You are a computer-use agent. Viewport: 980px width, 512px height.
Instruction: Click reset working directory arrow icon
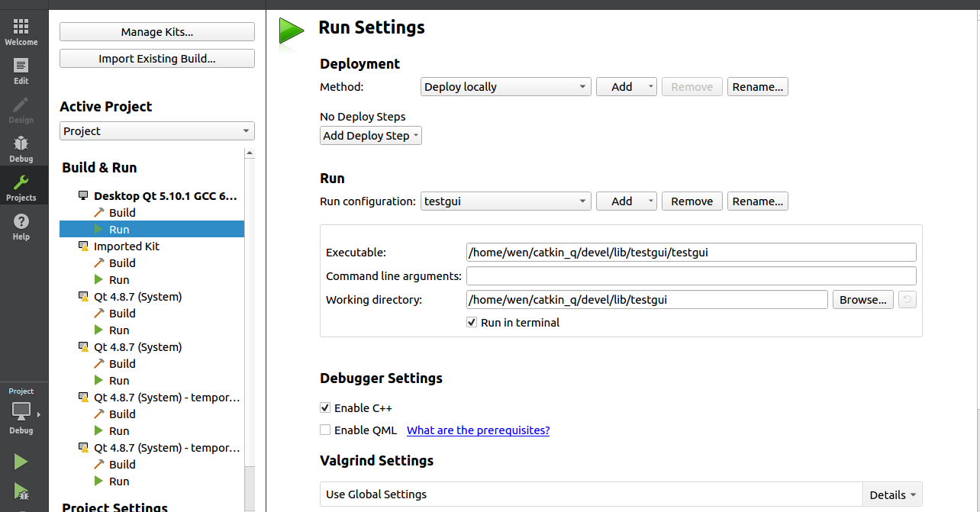pos(907,300)
